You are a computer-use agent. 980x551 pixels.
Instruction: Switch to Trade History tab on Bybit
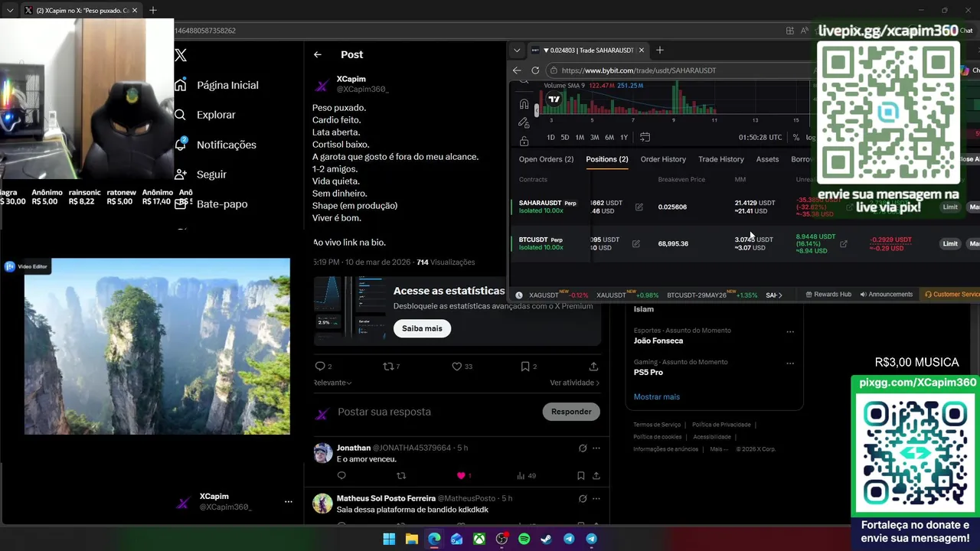point(721,159)
